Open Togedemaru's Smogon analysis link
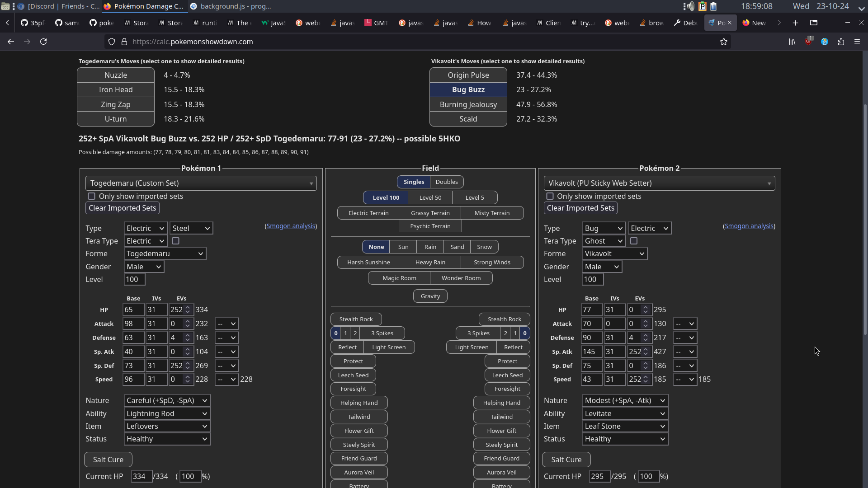Viewport: 868px width, 488px height. 291,226
